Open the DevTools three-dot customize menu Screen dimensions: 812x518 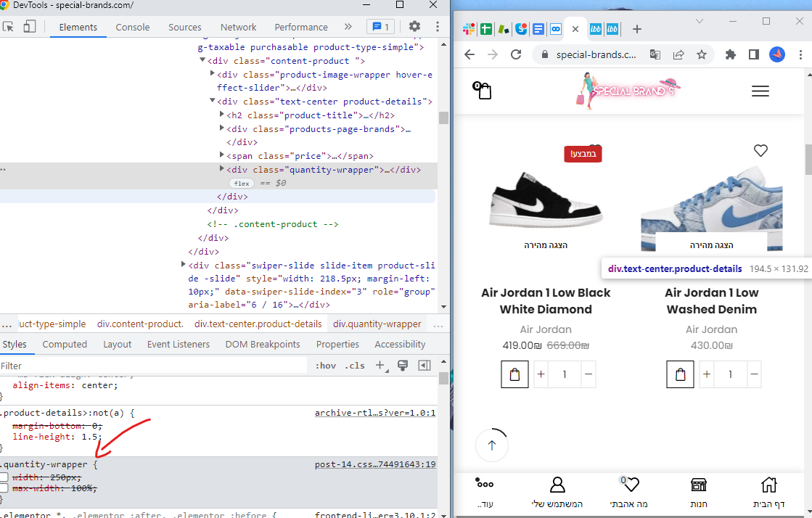[x=438, y=26]
